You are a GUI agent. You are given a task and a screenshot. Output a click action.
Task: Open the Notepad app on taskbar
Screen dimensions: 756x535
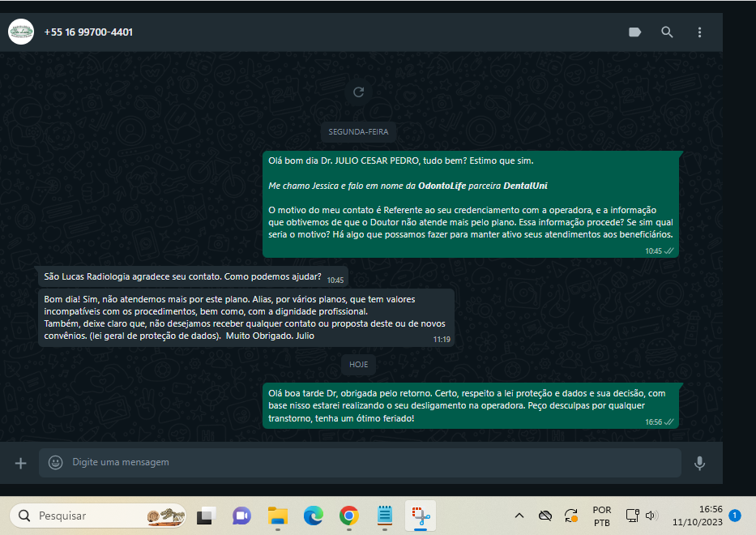pyautogui.click(x=385, y=516)
